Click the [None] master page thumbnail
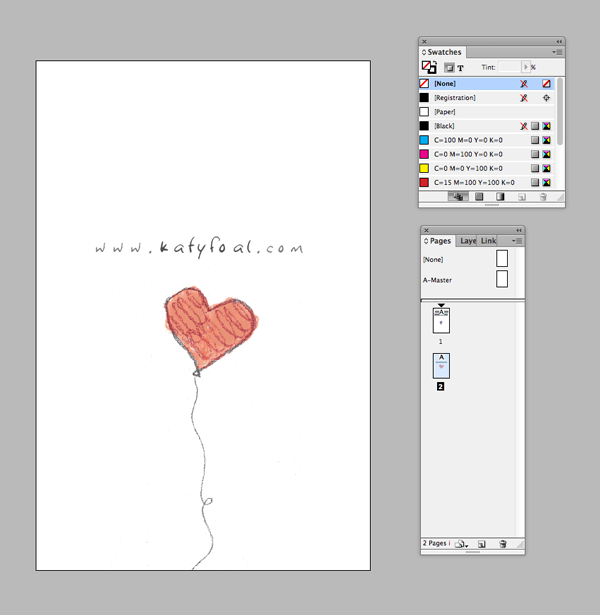Screen dimensions: 600x615 pos(502,258)
